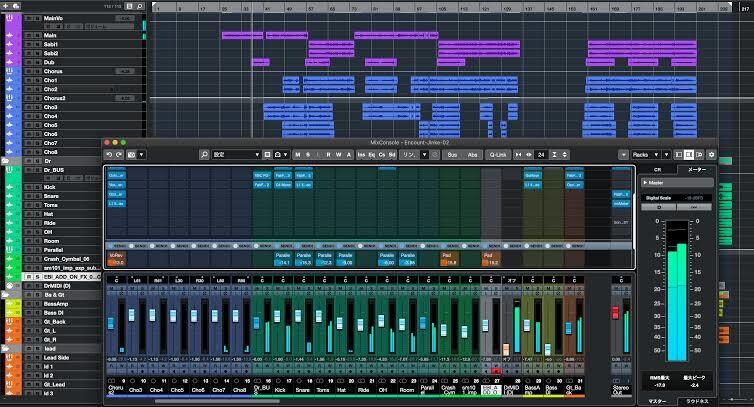Image resolution: width=754 pixels, height=407 pixels.
Task: Click the Gt_L track icon
Action: click(9, 331)
